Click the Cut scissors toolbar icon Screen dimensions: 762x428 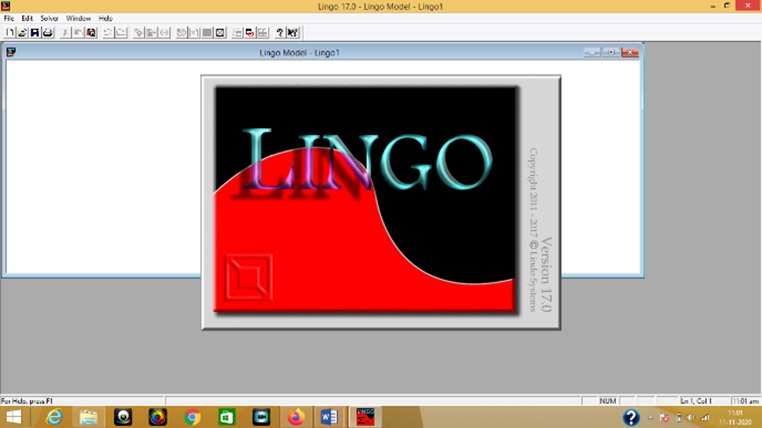66,33
